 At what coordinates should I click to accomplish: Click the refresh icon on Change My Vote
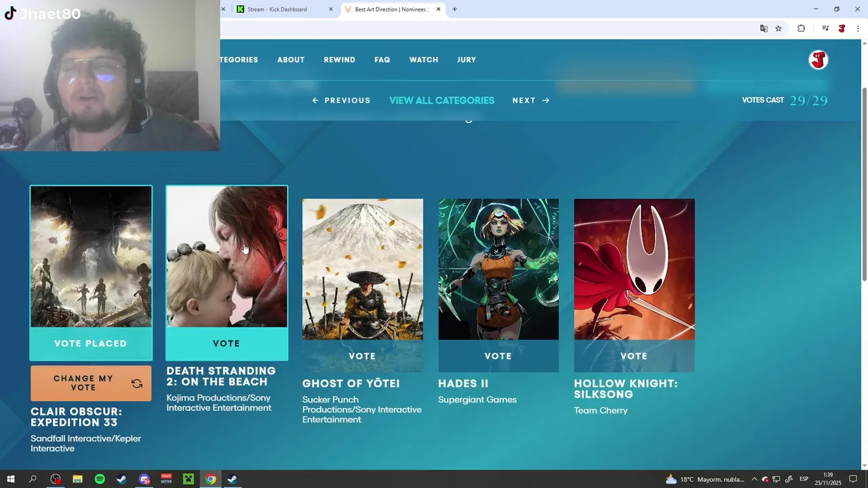(137, 384)
